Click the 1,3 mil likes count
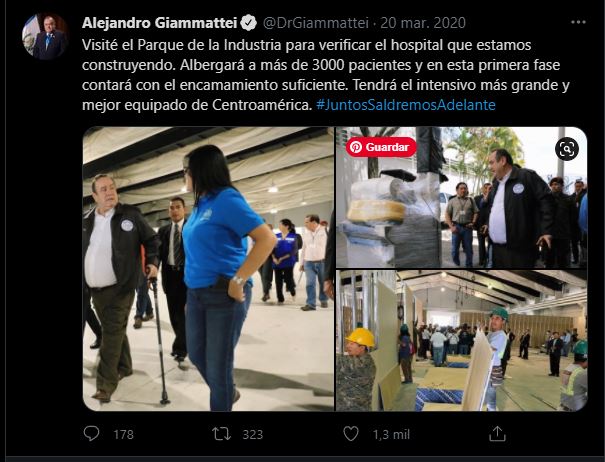 (391, 435)
